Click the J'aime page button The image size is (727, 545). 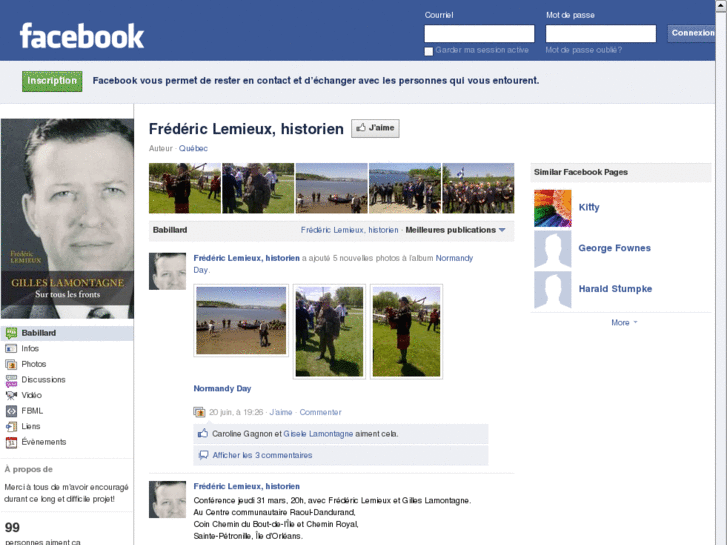pos(375,128)
